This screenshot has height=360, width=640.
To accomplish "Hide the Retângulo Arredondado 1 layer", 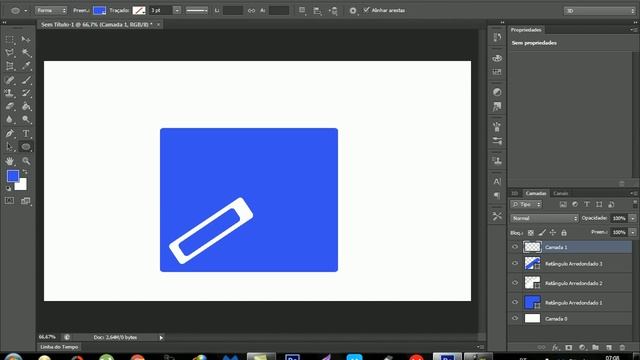I will (x=515, y=302).
